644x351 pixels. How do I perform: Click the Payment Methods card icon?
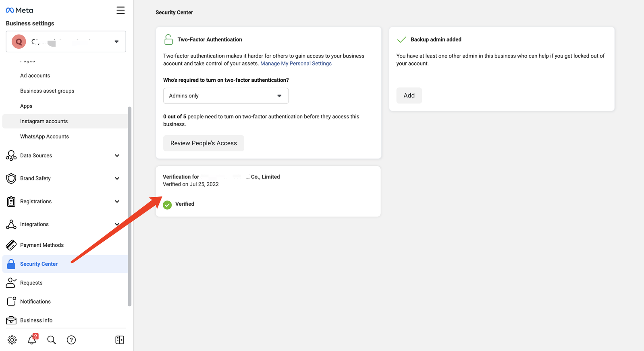click(x=11, y=245)
